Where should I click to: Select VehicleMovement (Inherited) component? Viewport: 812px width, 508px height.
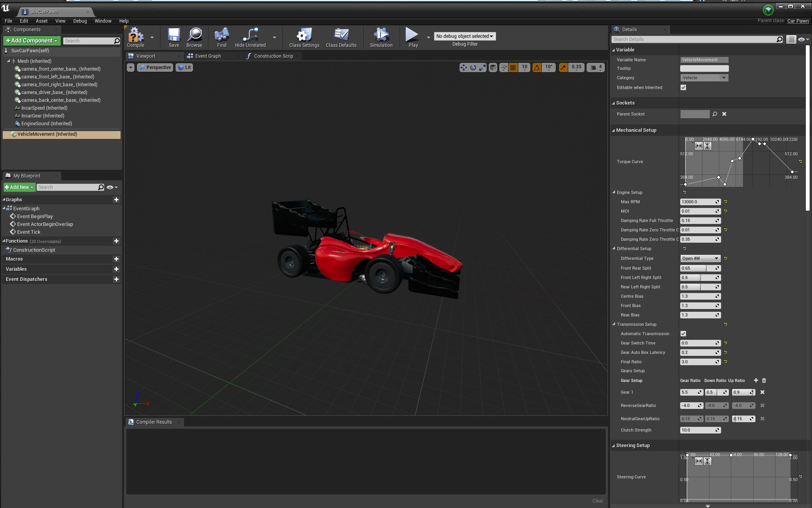pyautogui.click(x=62, y=134)
